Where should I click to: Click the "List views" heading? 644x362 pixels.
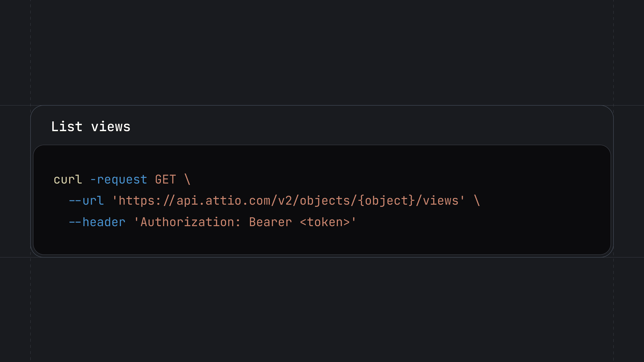coord(91,126)
